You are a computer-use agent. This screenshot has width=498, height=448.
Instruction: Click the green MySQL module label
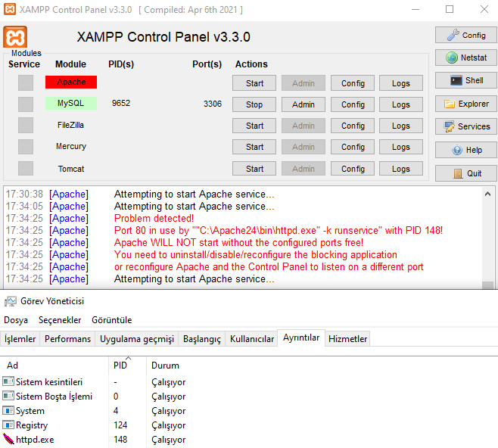(71, 103)
